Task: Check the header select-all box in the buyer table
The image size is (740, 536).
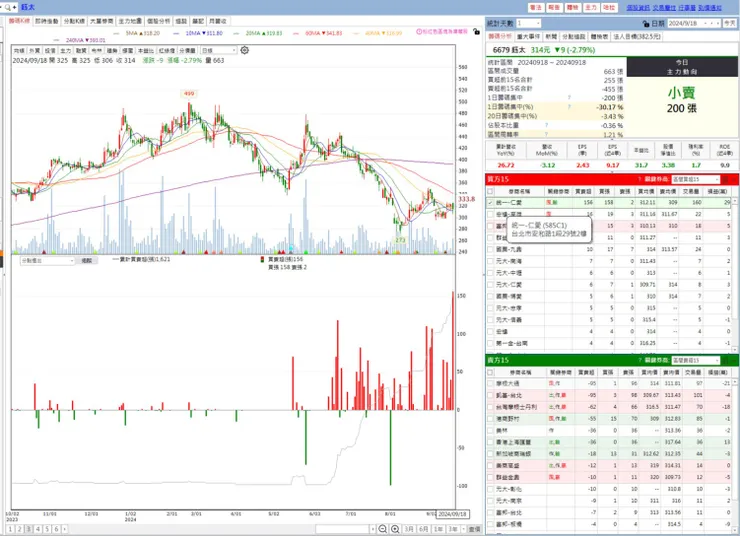Action: [x=490, y=191]
